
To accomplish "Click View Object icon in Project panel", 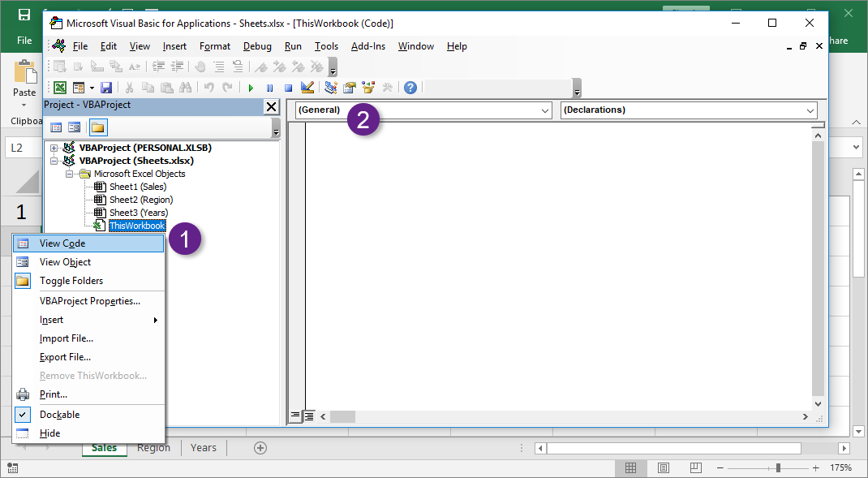I will point(74,128).
